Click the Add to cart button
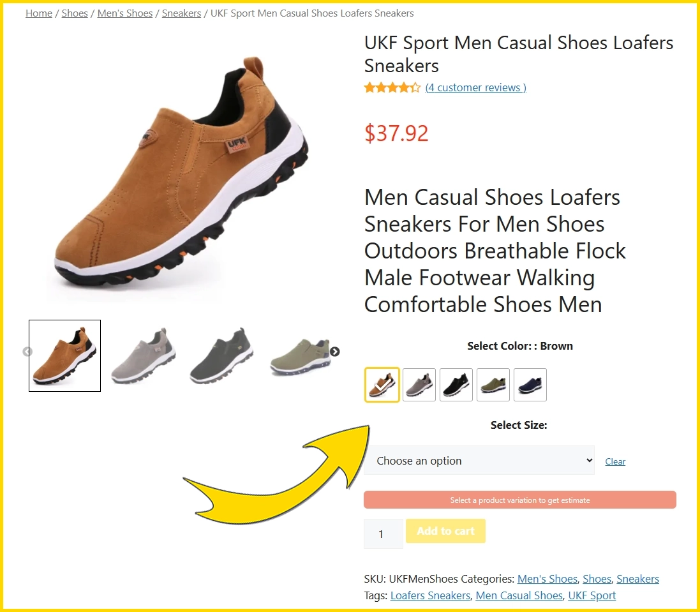 (445, 531)
